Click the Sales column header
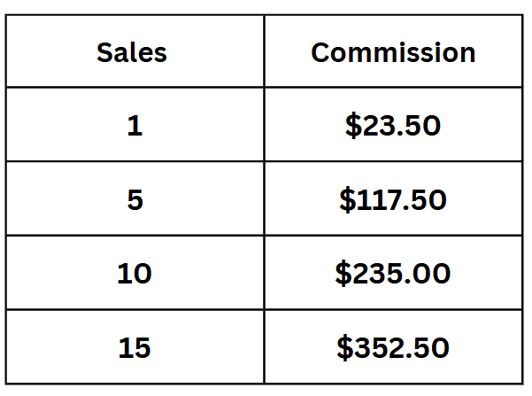 (x=132, y=52)
